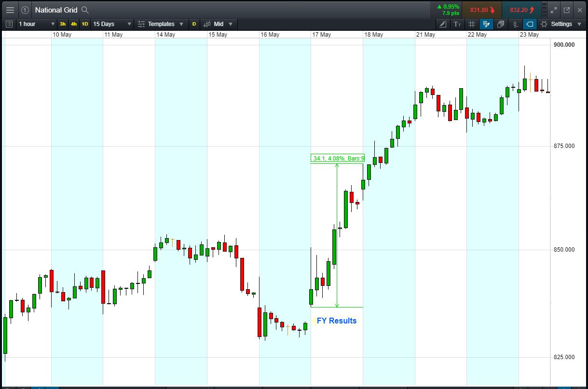588x389 pixels.
Task: Click the circled number 1 icon
Action: click(25, 10)
